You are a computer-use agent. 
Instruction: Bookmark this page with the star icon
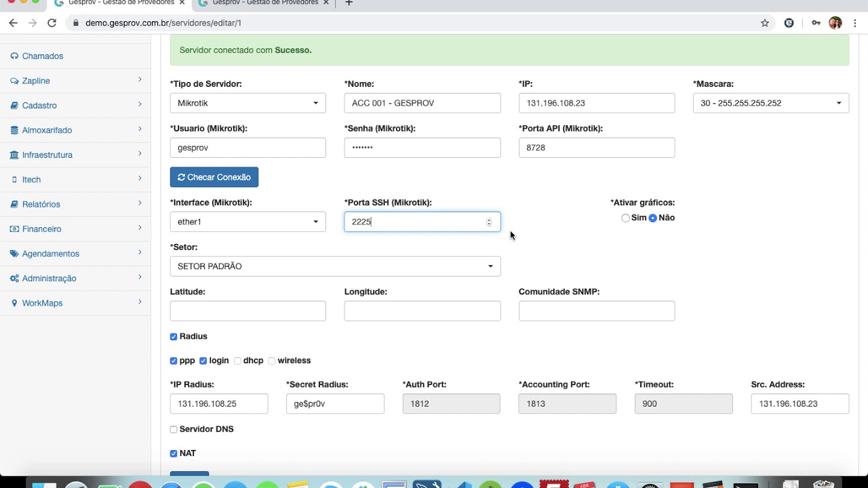coord(765,23)
